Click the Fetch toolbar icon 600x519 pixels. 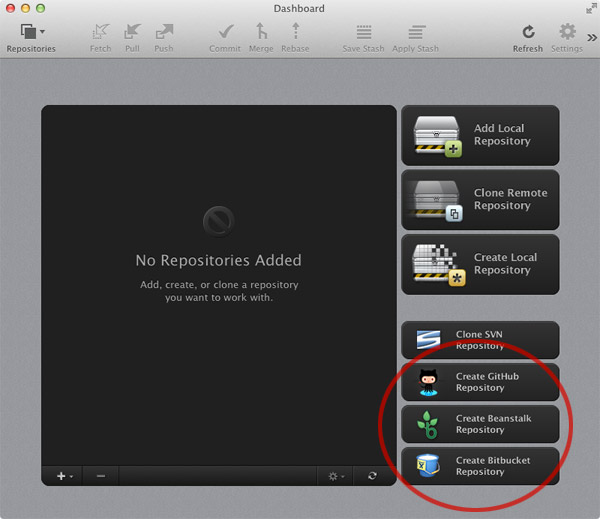[x=100, y=34]
